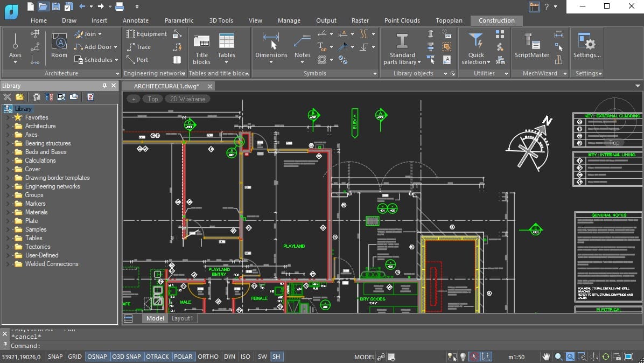Open the m1:50 scale dropdown
The width and height of the screenshot is (644, 363).
pos(516,357)
